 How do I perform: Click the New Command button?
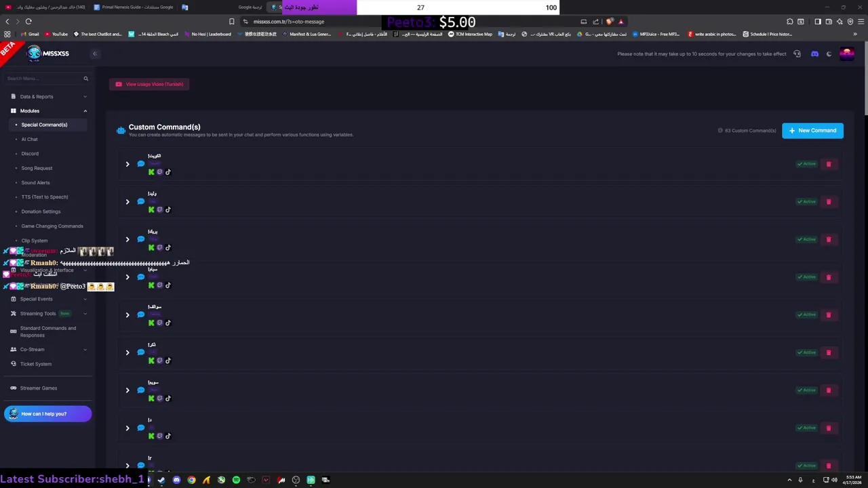click(x=812, y=131)
